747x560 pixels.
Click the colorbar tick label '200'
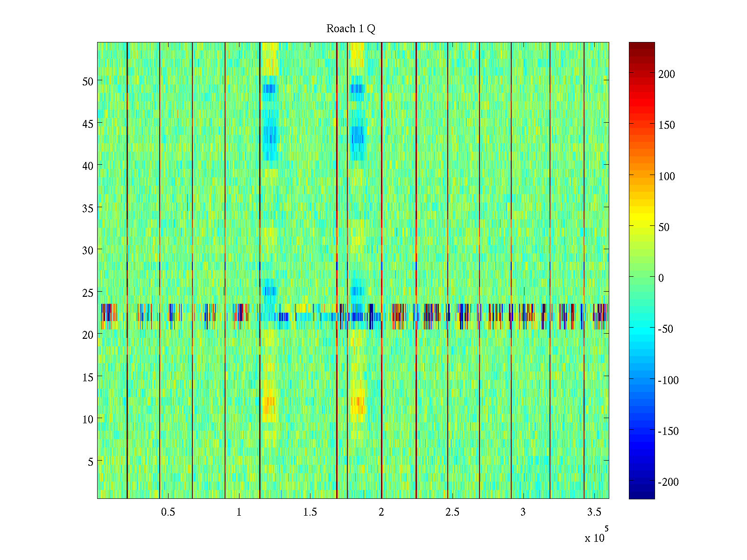pos(666,74)
